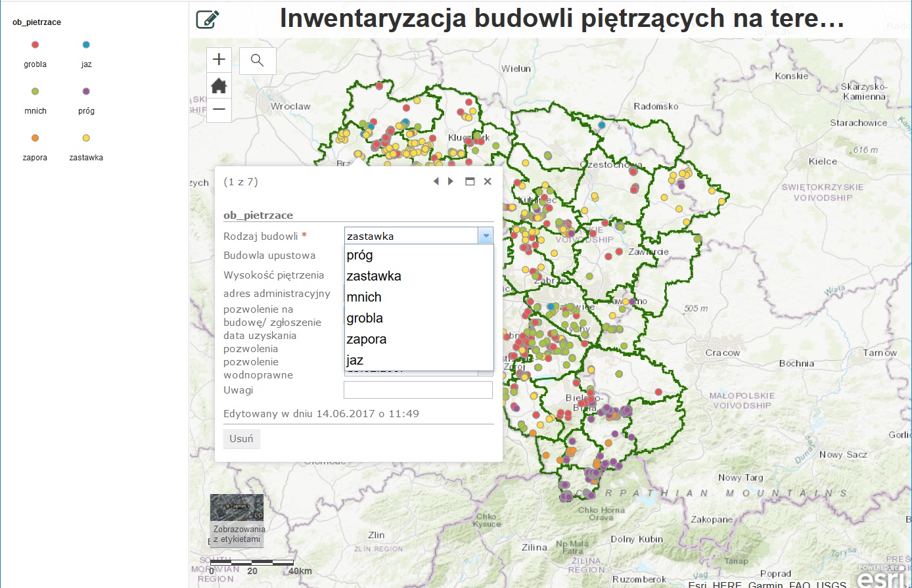
Task: Click the grobla legend label
Action: tap(35, 64)
